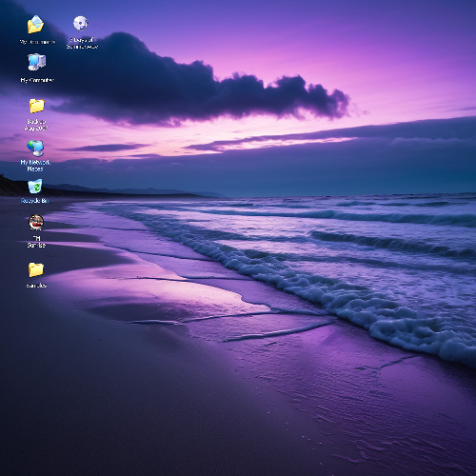Image resolution: width=476 pixels, height=476 pixels.
Task: Click the Sunrise shortcut label text
Action: point(36,242)
